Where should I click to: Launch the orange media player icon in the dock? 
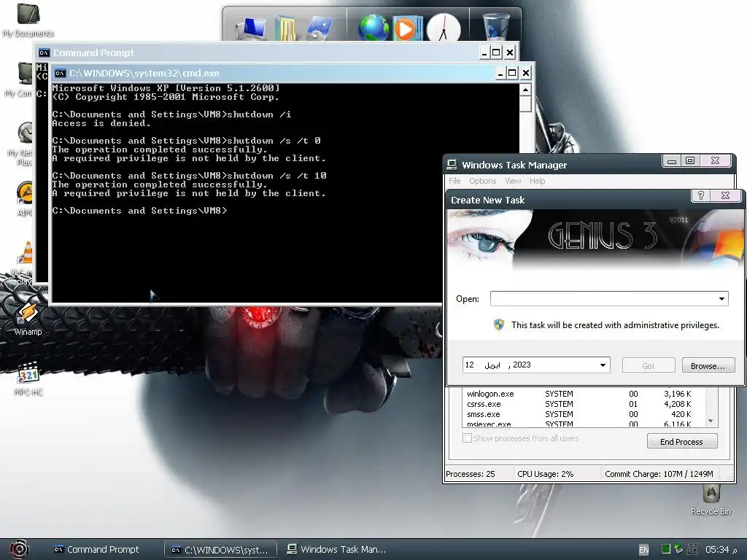(x=406, y=28)
